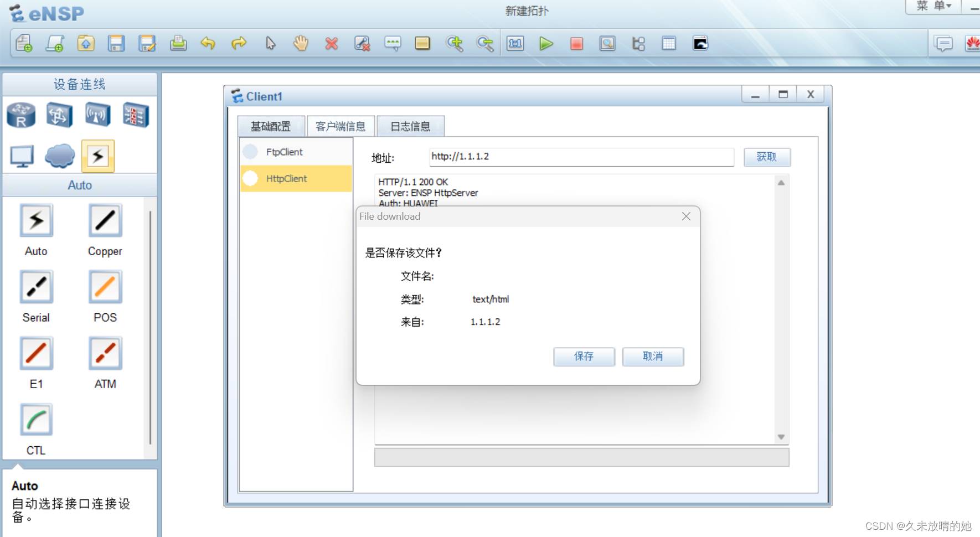This screenshot has height=537, width=980.
Task: Click the CLI screen toolbar icon
Action: (x=700, y=43)
